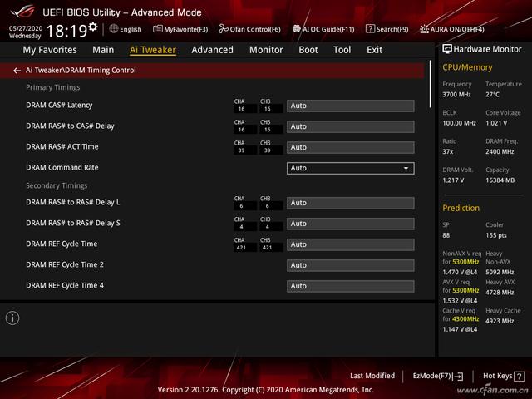Click the DRAM REF Cycle Time field
532x399 pixels.
pos(351,244)
